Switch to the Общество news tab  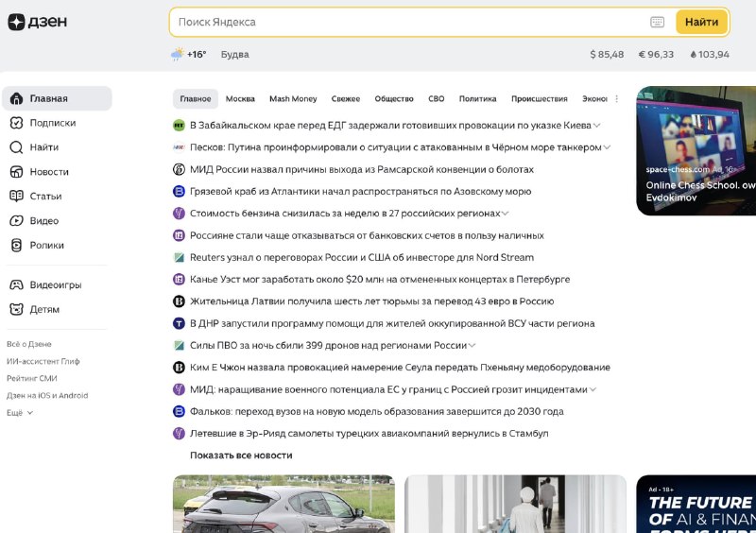coord(394,99)
